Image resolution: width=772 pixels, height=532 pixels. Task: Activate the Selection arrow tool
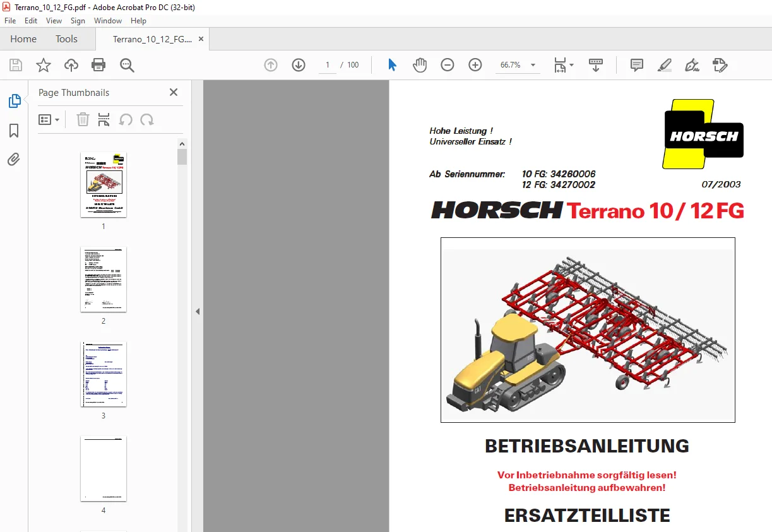pos(392,65)
